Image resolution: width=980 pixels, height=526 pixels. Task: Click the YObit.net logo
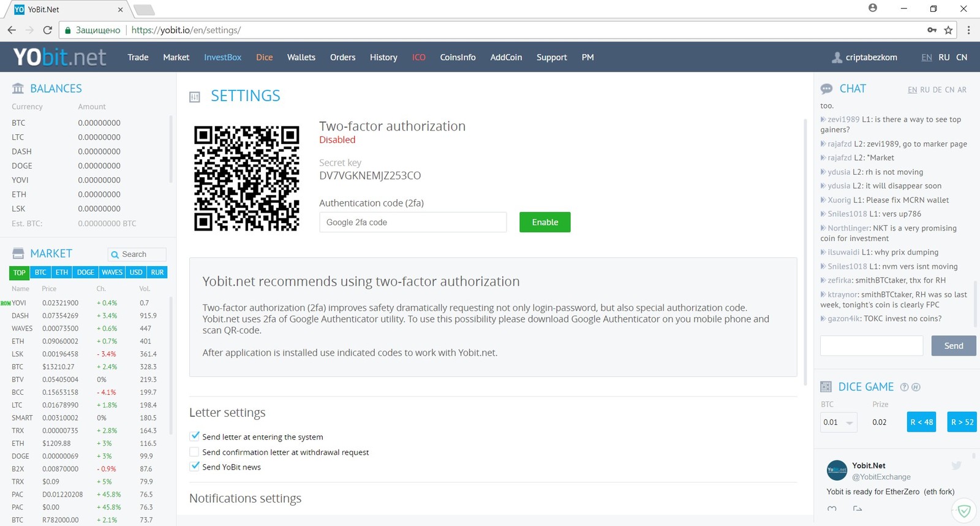click(x=59, y=57)
